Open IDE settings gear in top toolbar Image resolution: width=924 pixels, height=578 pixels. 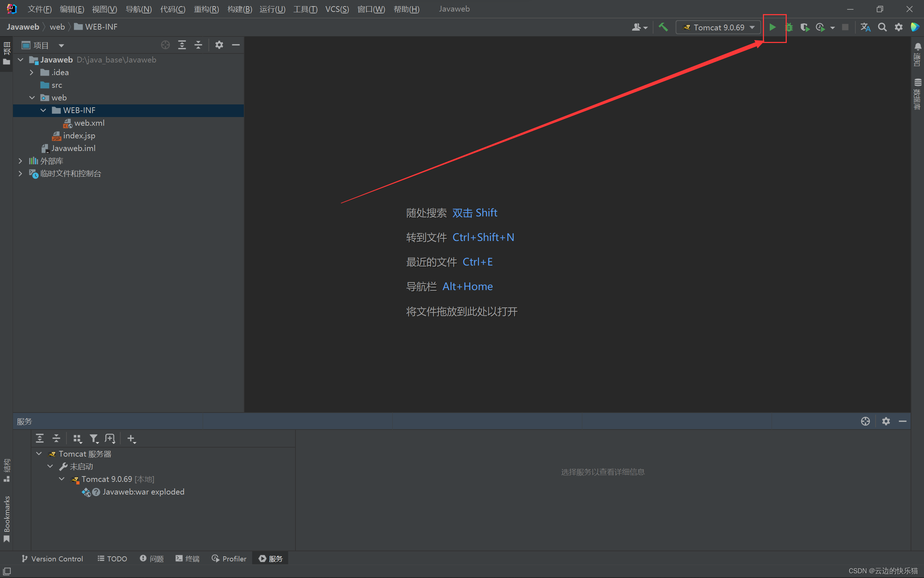coord(899,27)
